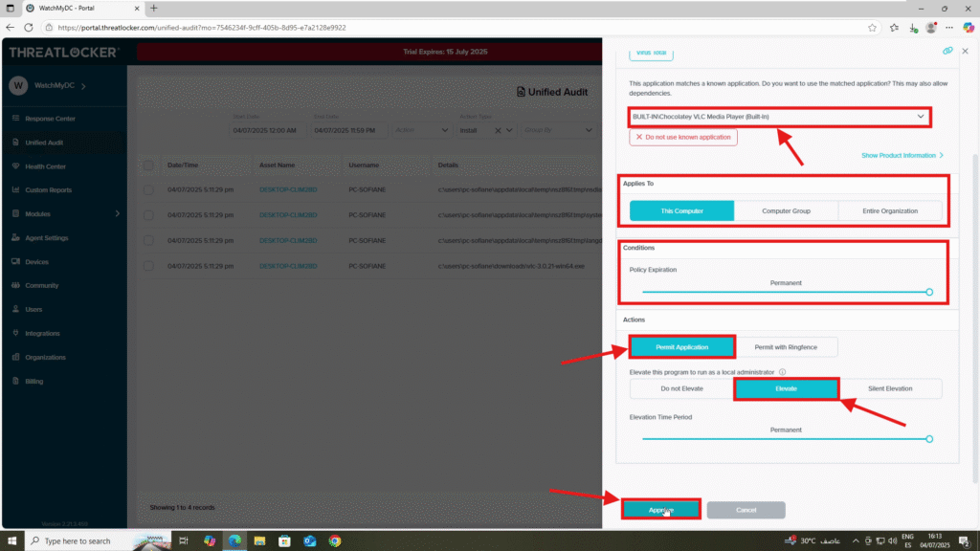Open Response Center in sidebar

pyautogui.click(x=50, y=119)
